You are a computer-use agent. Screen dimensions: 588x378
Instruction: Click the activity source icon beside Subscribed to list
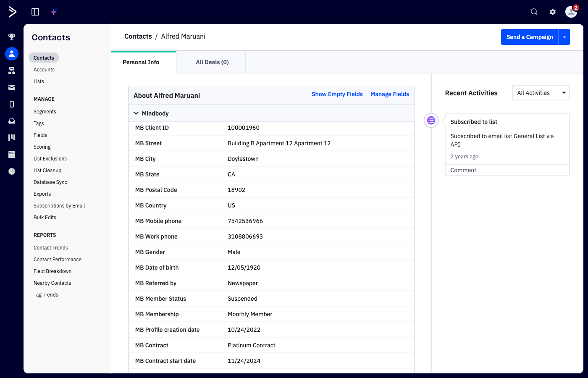tap(431, 120)
